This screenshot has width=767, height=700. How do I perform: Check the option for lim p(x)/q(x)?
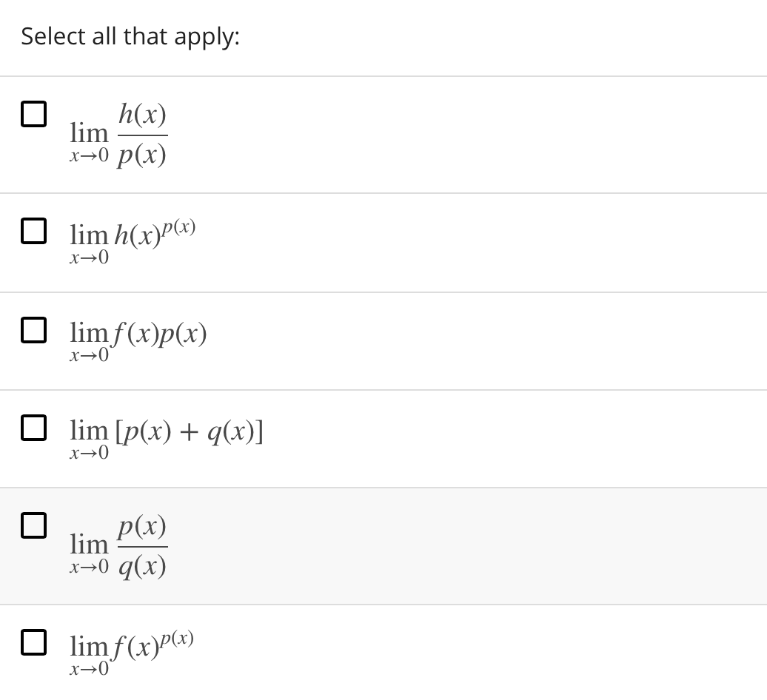pos(34,525)
